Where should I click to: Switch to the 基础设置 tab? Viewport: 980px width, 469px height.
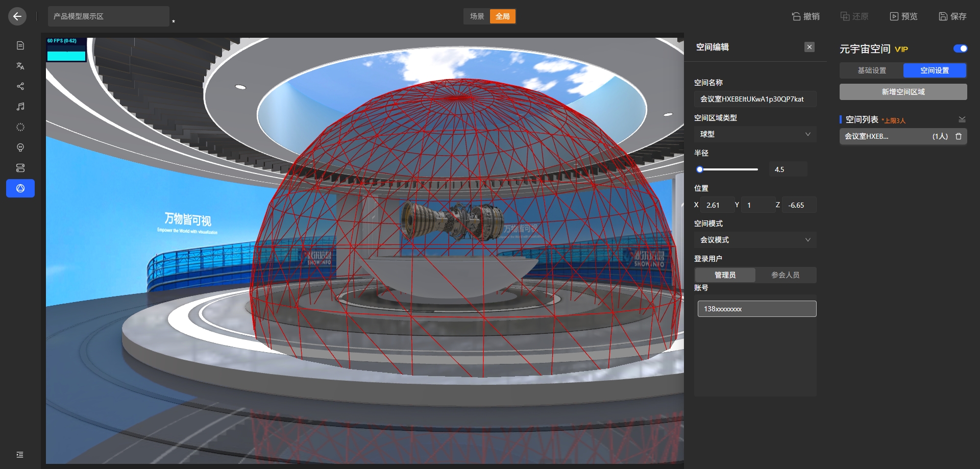[x=871, y=70]
